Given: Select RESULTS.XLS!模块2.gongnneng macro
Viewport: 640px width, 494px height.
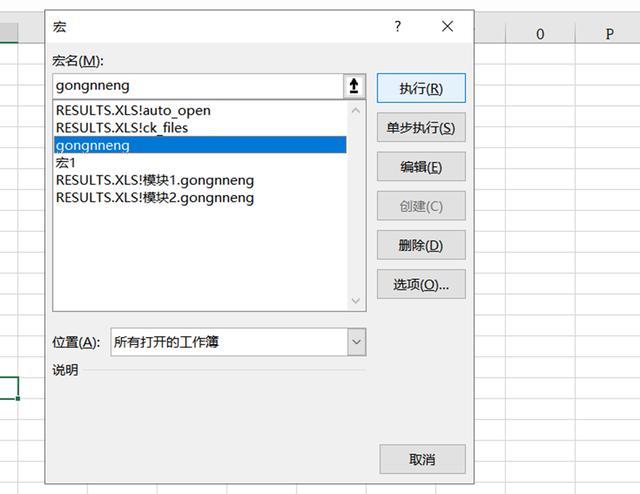Looking at the screenshot, I should (155, 197).
